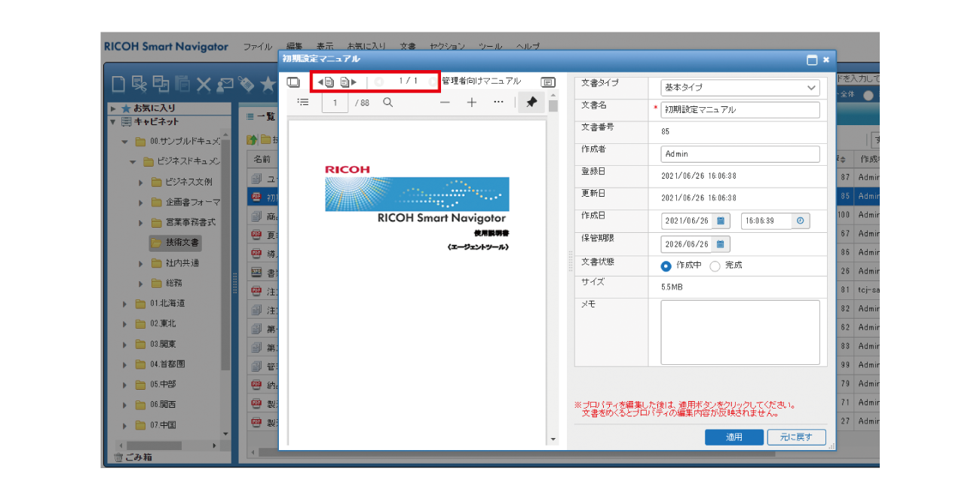This screenshot has height=490, width=980.
Task: Select the cut scissors icon in the toolbar
Action: click(x=139, y=84)
